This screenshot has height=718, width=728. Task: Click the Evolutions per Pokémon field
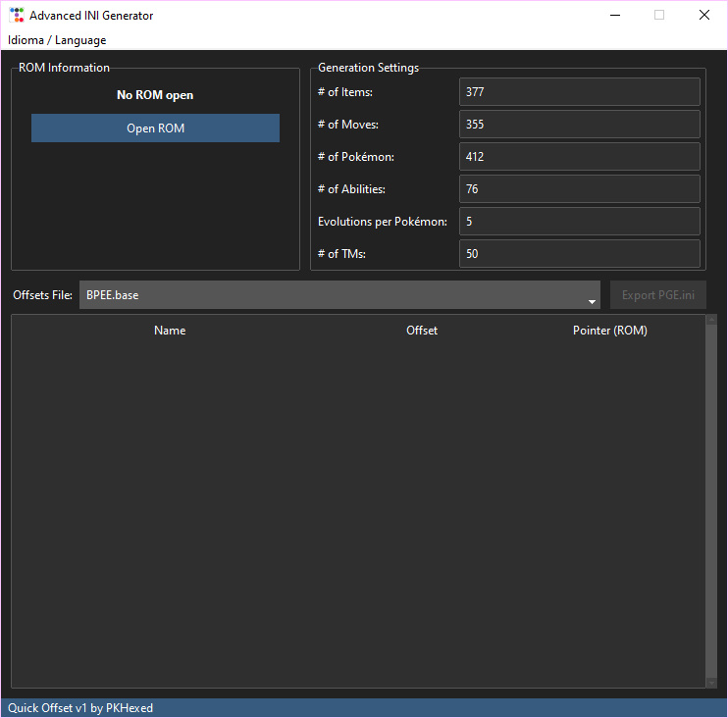click(579, 222)
